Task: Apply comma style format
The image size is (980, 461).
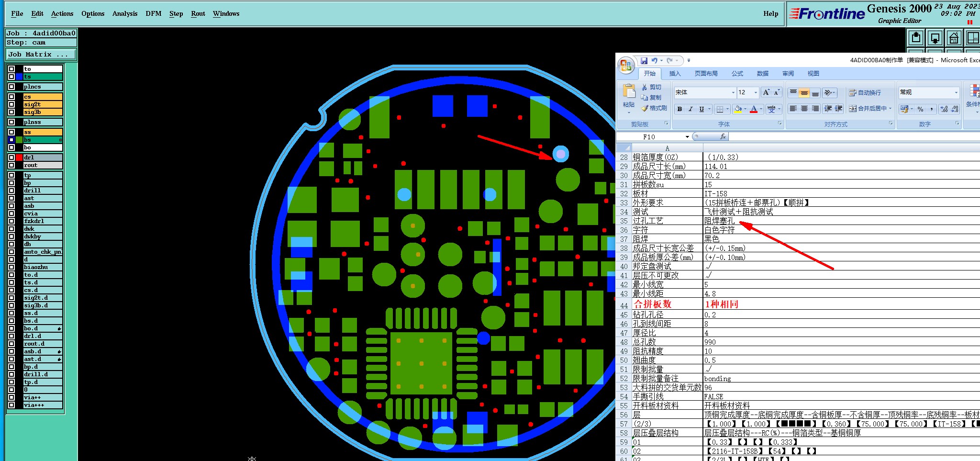Action: coord(931,109)
